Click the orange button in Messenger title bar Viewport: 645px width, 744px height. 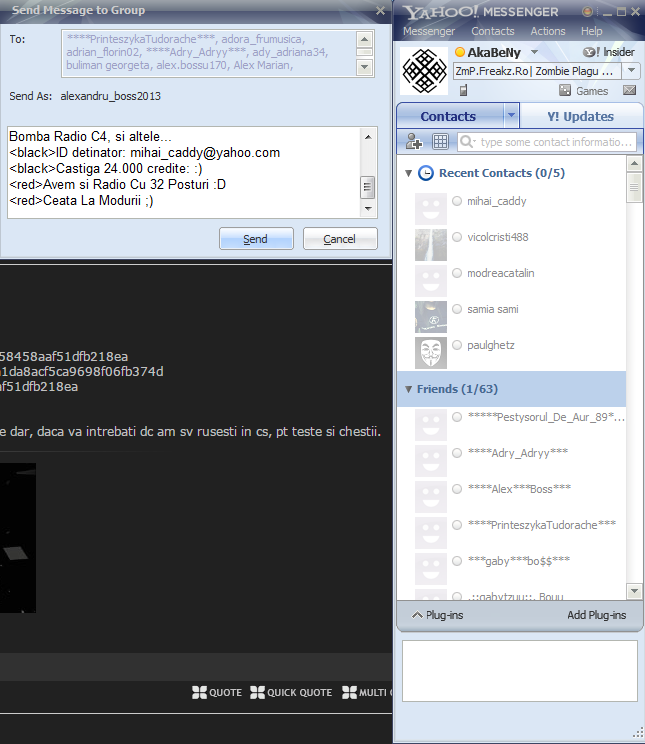(x=588, y=12)
